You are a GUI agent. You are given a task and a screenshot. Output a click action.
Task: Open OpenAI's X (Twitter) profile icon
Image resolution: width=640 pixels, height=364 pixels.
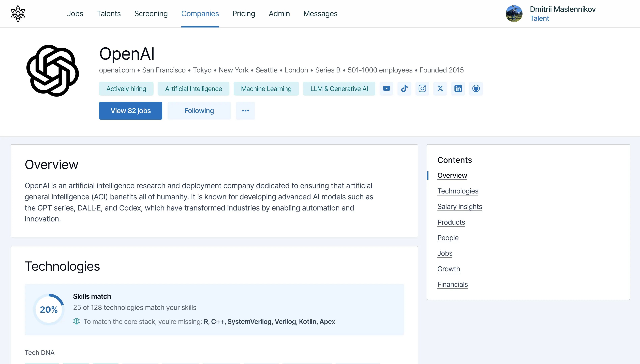[x=440, y=88]
